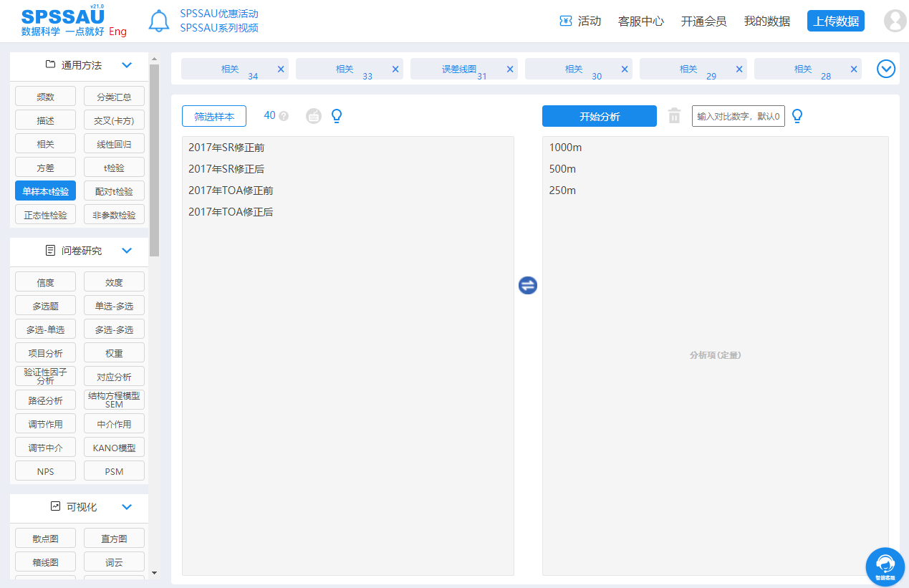Click the keyboard shortcut icon beside sample count 40
Screen dimensions: 909x588
pyautogui.click(x=313, y=115)
